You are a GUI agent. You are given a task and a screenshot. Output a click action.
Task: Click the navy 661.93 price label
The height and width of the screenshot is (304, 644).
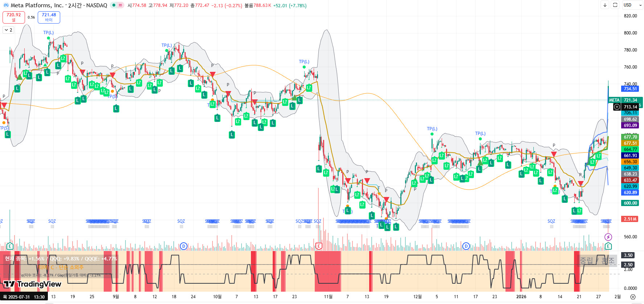(630, 156)
